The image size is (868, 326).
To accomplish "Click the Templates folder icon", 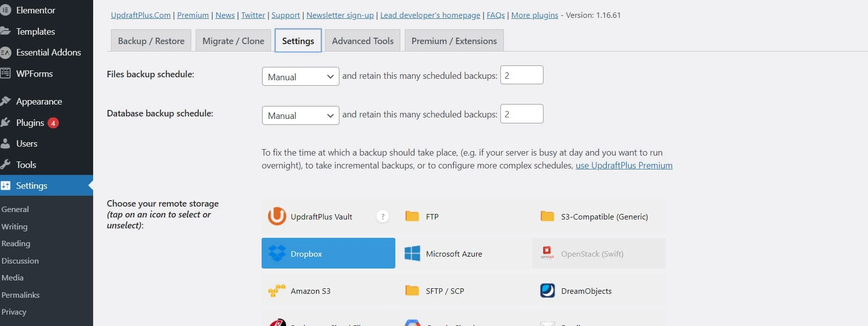I will point(5,31).
